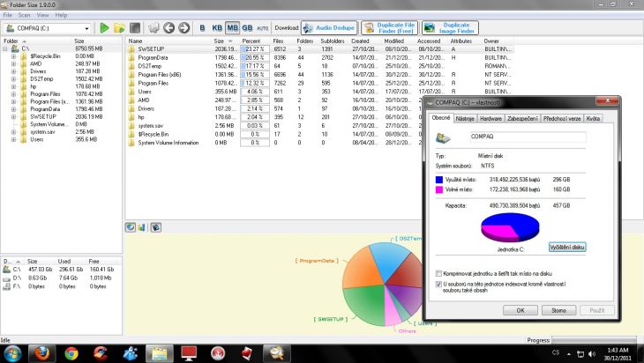This screenshot has width=644, height=363.
Task: Open Google Chrome from the taskbar
Action: [71, 353]
